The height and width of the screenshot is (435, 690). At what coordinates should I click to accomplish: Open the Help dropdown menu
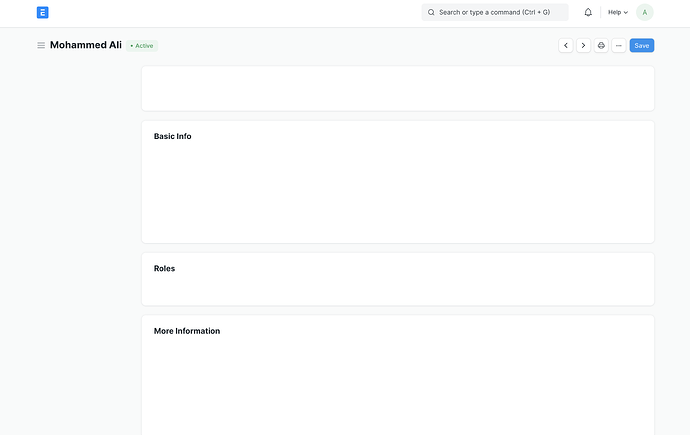(617, 13)
